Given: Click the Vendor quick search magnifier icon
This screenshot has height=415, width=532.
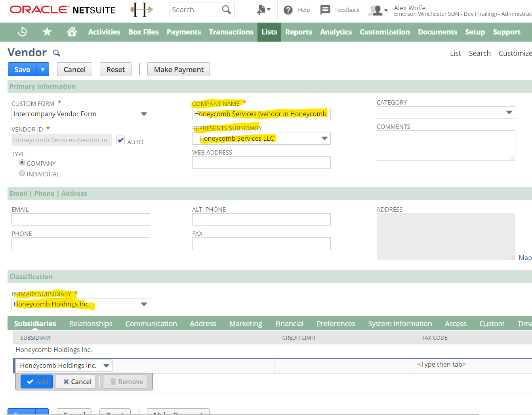Looking at the screenshot, I should pos(57,53).
